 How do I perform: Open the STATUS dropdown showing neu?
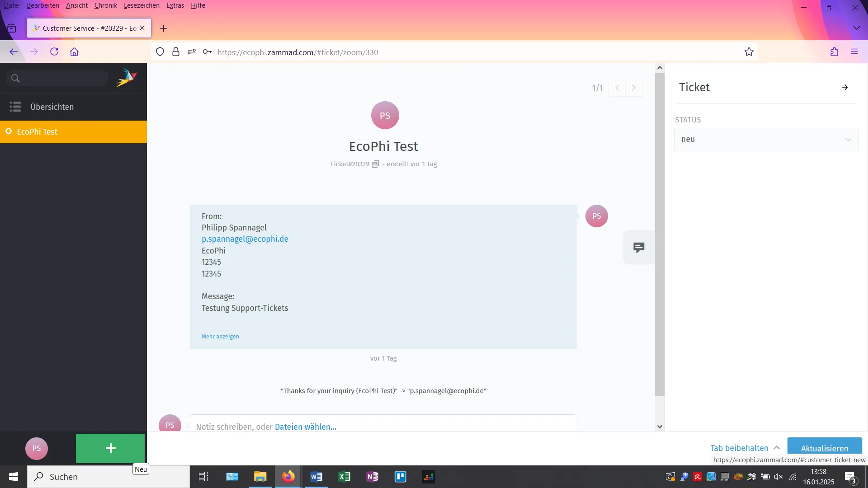coord(766,139)
